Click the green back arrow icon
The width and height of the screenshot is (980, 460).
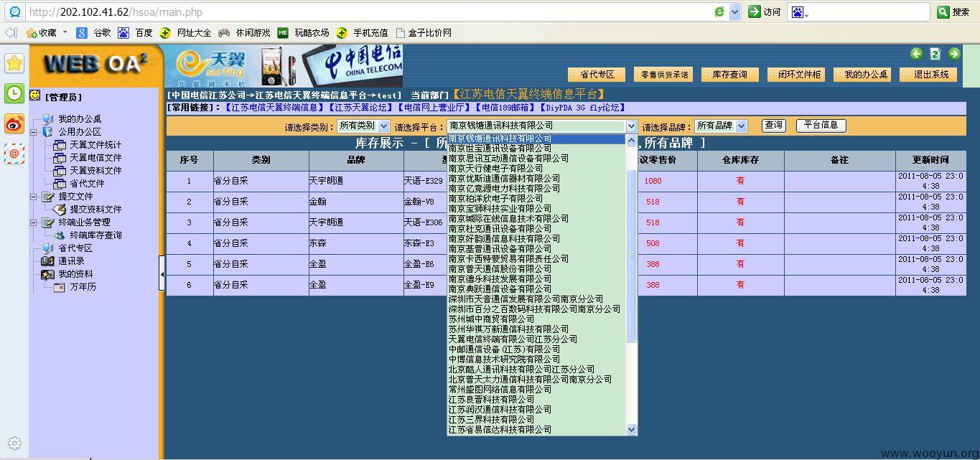(916, 53)
